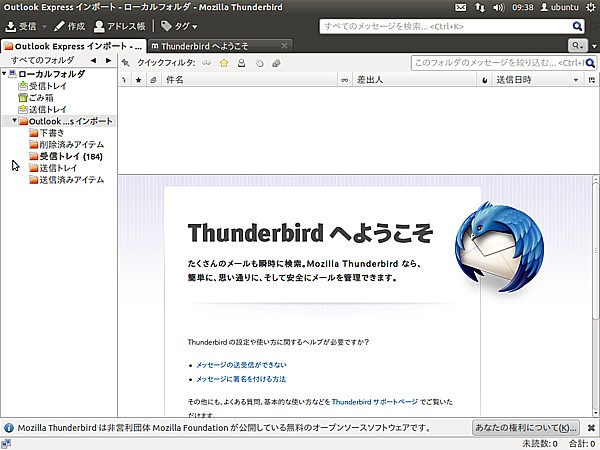Open the メッセージの送受信ができない link
The width and height of the screenshot is (600, 450).
[x=241, y=365]
